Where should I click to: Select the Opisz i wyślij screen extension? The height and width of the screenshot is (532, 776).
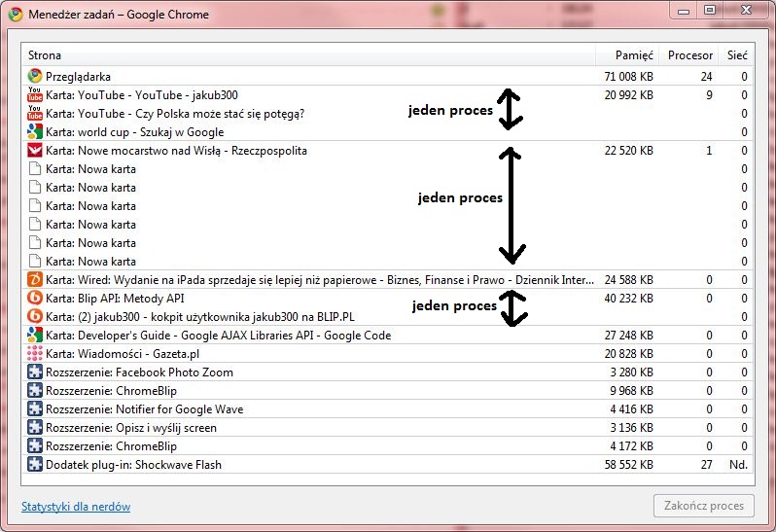pos(131,428)
